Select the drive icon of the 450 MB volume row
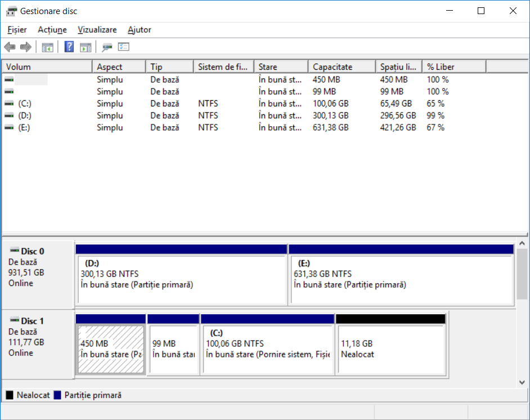Image resolution: width=530 pixels, height=420 pixels. click(x=9, y=79)
